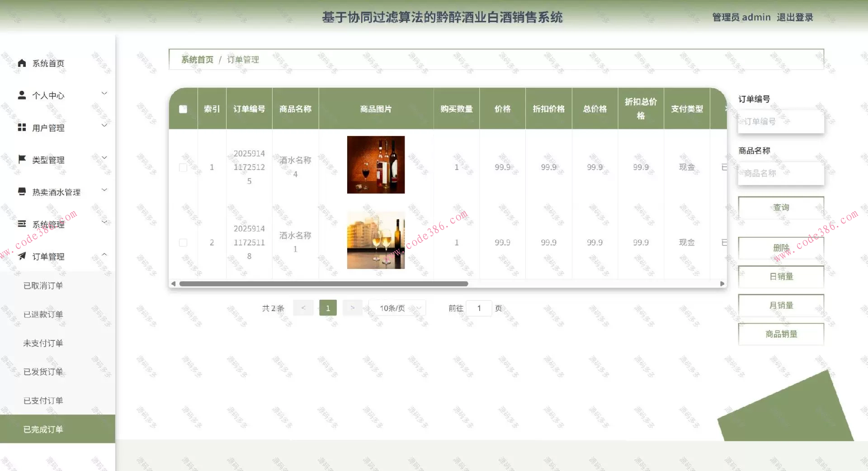
Task: Click the 系统管理 list icon
Action: tap(21, 224)
